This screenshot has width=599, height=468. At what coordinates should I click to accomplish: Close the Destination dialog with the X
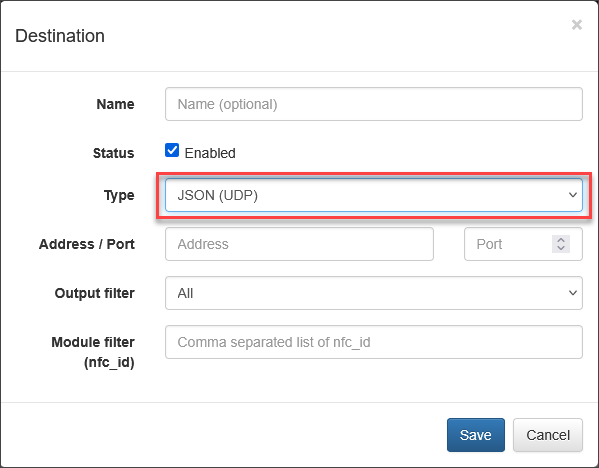click(576, 25)
